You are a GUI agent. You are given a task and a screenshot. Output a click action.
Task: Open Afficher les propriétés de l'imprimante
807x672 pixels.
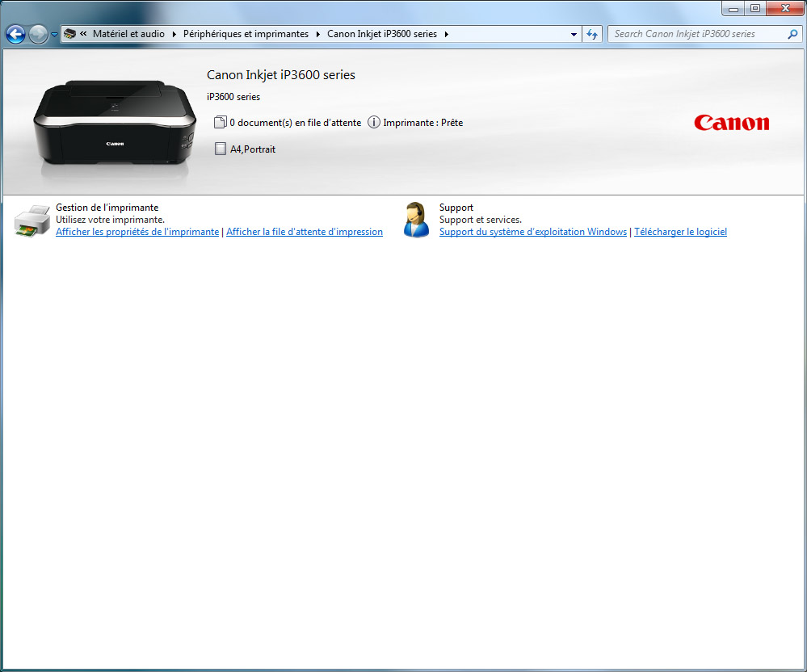pos(137,232)
